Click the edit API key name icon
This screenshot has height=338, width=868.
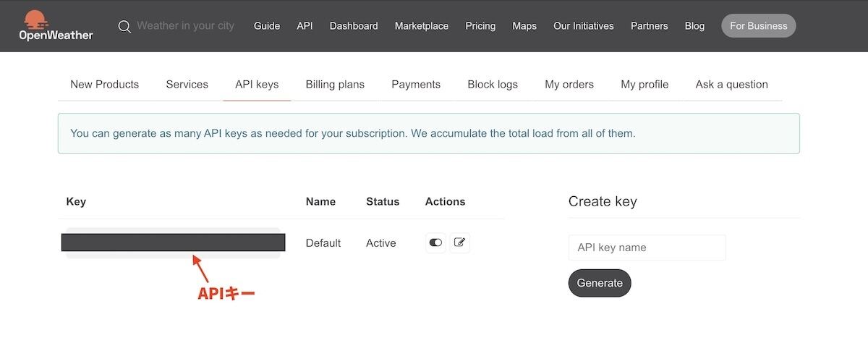point(459,242)
